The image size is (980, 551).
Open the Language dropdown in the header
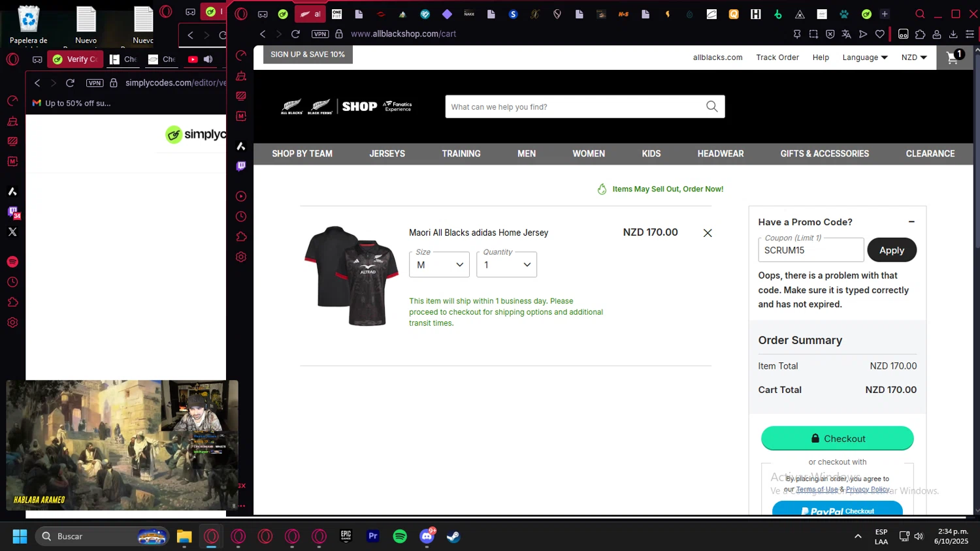(x=865, y=57)
